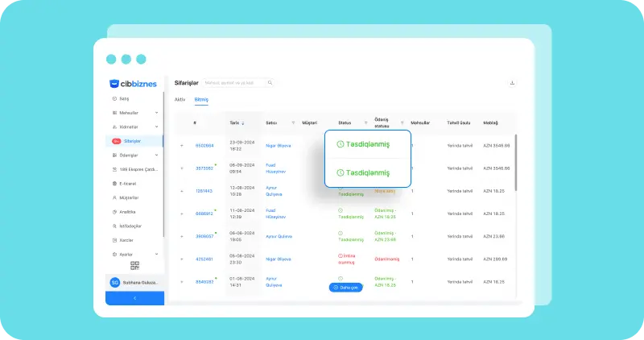Select the Bitmiş tab
The height and width of the screenshot is (340, 644).
coord(201,99)
